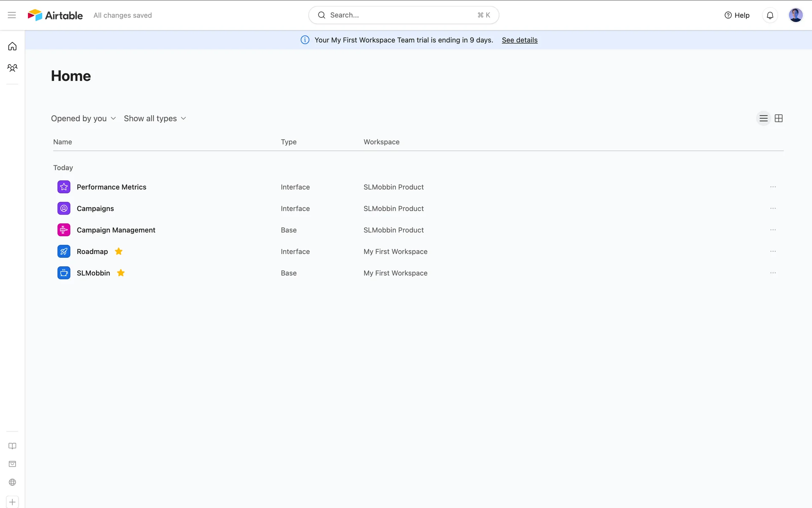This screenshot has height=508, width=812.
Task: Go to Home via sidebar icon
Action: click(x=12, y=46)
